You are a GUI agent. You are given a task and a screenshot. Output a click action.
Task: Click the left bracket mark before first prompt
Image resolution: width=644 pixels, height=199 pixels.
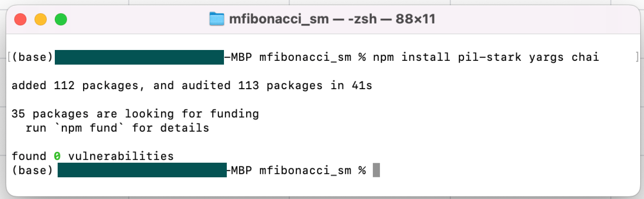[9, 58]
